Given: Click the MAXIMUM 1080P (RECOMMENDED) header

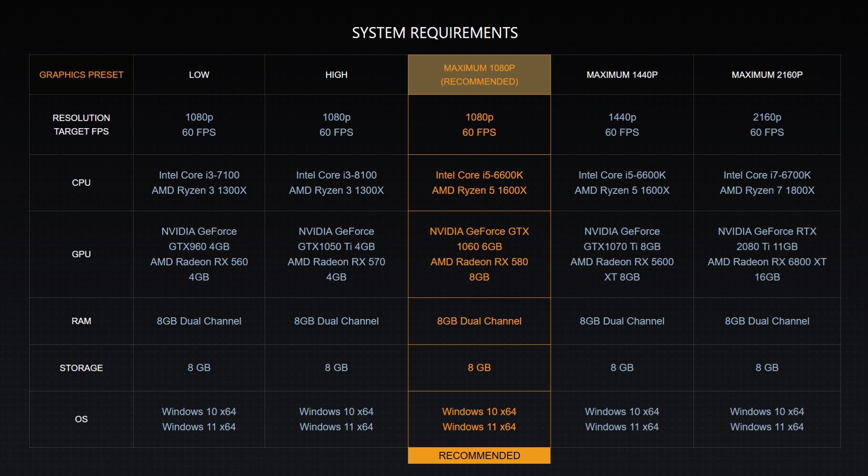Looking at the screenshot, I should pos(479,75).
